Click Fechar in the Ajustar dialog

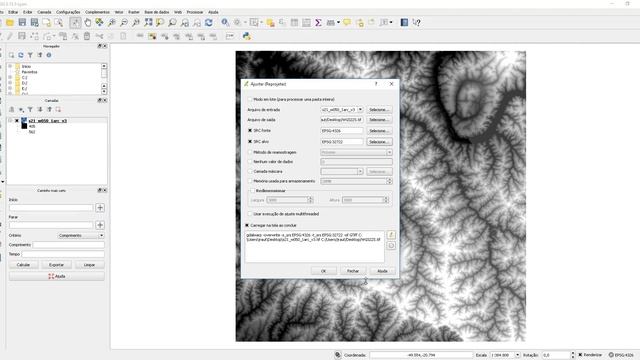coord(353,271)
